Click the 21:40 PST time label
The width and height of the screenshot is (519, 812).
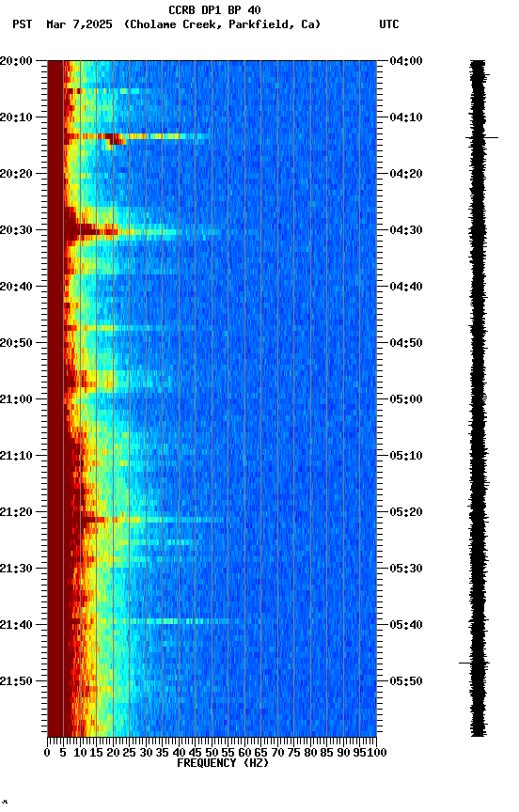point(16,626)
